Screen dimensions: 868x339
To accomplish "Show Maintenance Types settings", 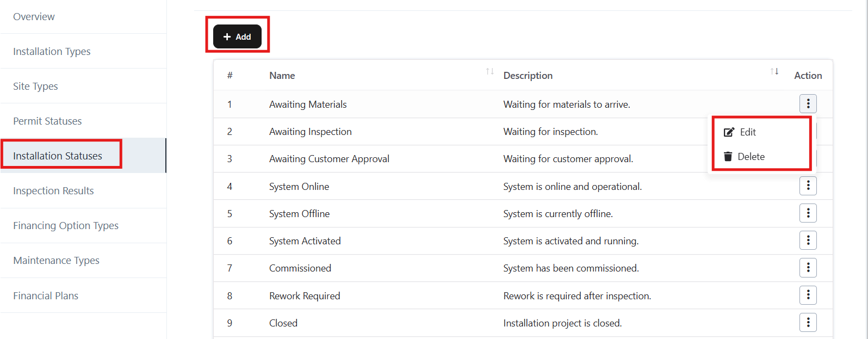I will tap(56, 261).
